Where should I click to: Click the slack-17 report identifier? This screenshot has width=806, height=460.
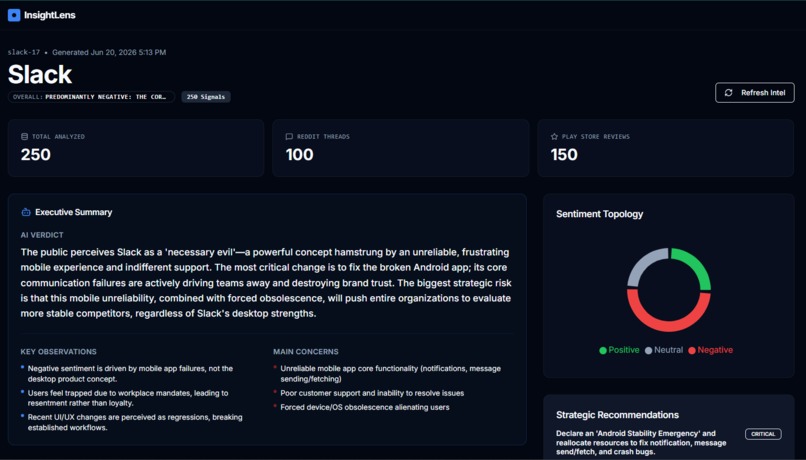tap(24, 52)
